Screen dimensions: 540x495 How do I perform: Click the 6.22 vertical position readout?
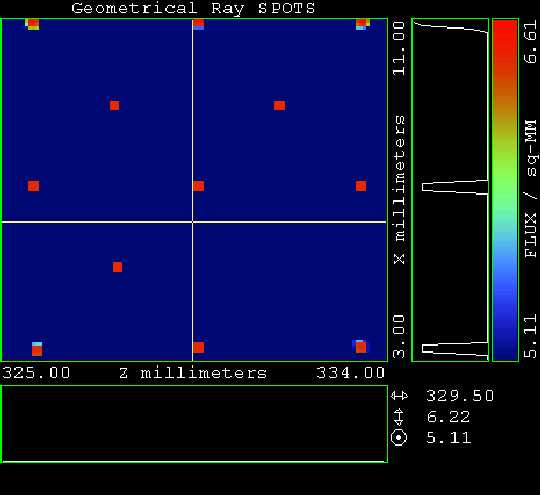tap(448, 417)
